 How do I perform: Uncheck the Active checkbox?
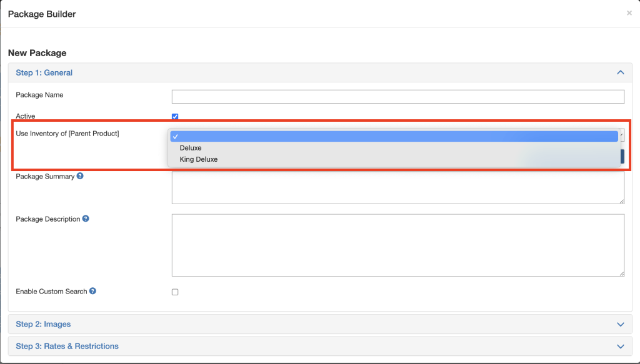pos(175,116)
